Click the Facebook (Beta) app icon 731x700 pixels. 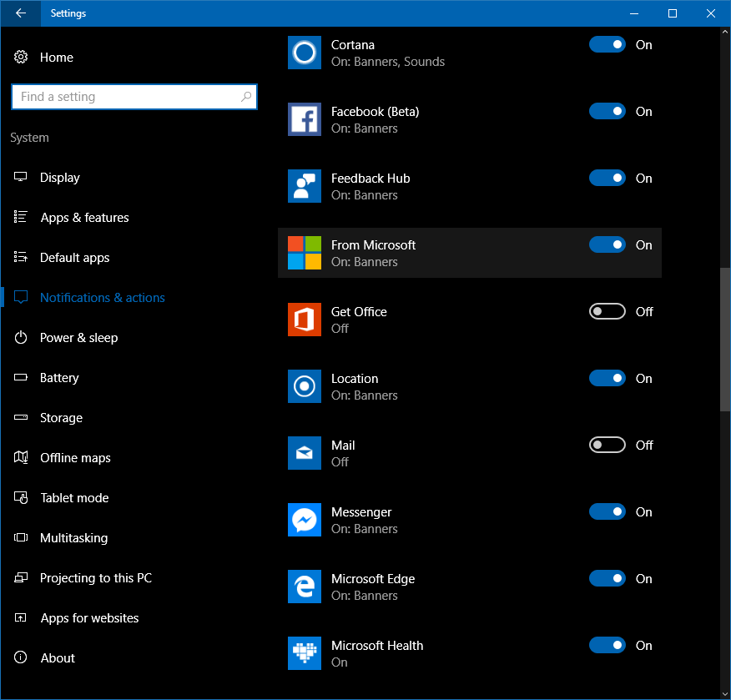pyautogui.click(x=305, y=119)
